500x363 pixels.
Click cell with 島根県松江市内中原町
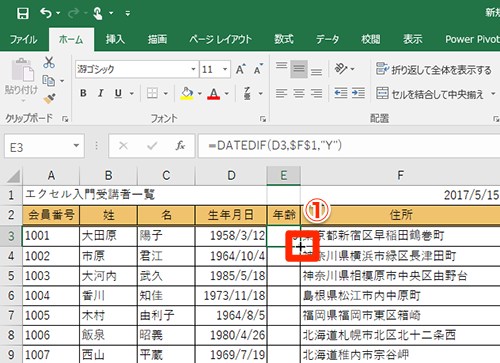pos(400,296)
